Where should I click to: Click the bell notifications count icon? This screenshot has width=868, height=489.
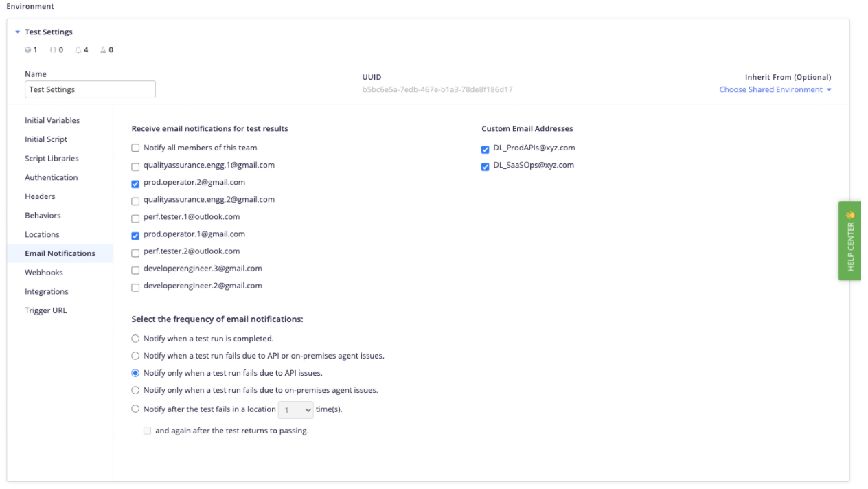tap(78, 50)
